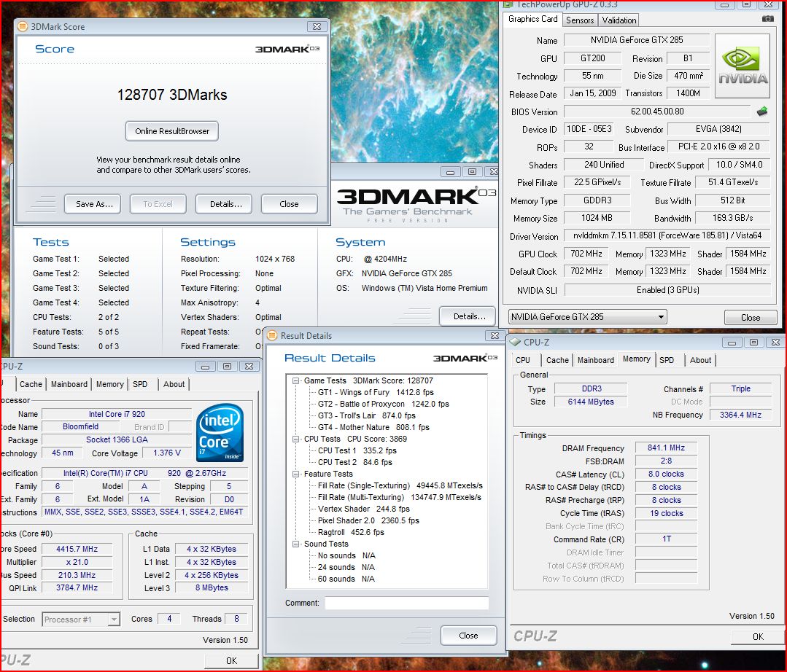Screen dimensions: 787x672
Task: Open About tab in right CPU-Z window
Action: tap(700, 360)
